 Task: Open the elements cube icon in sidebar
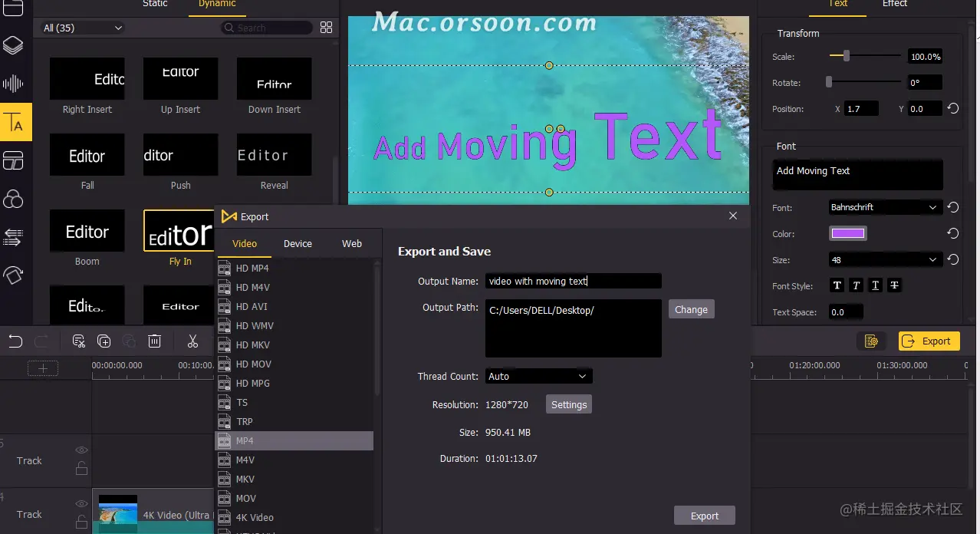tap(13, 275)
